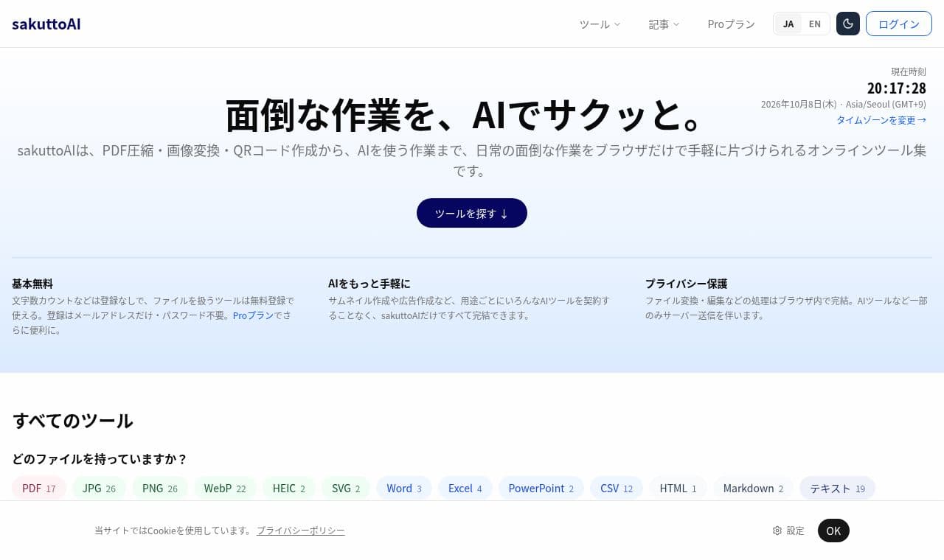Click the ツールを探す button
The image size is (944, 560).
472,213
